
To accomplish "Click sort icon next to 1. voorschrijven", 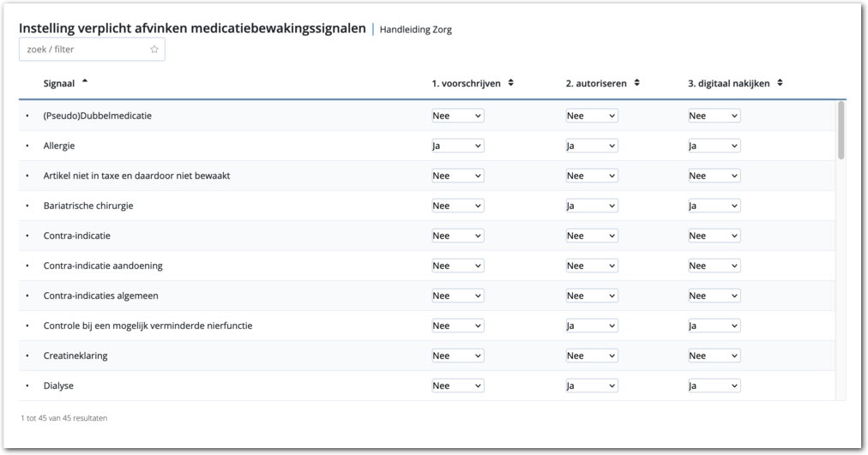I will click(x=511, y=83).
